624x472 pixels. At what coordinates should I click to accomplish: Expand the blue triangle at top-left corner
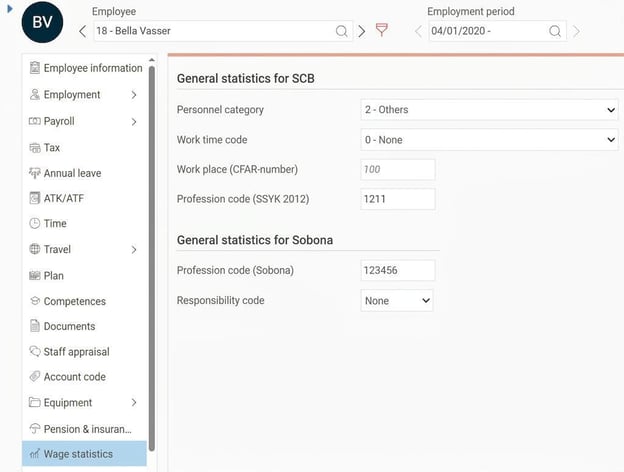coord(10,8)
